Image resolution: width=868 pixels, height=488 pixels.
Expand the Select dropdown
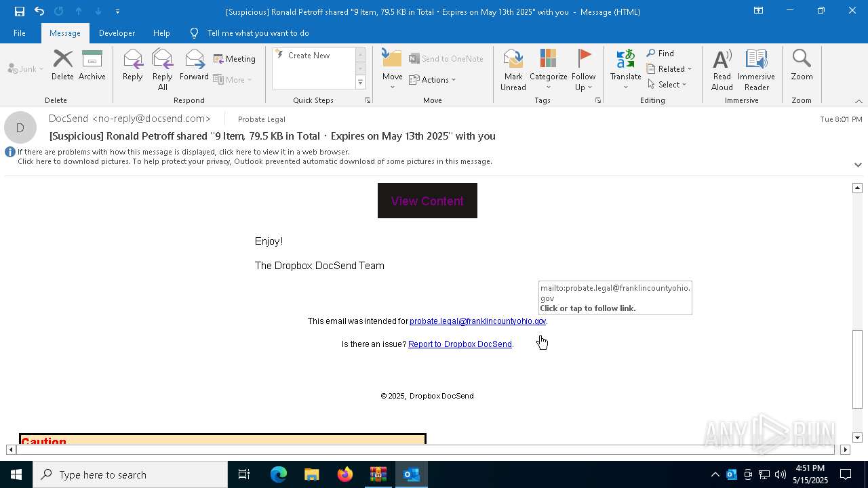[x=667, y=85]
